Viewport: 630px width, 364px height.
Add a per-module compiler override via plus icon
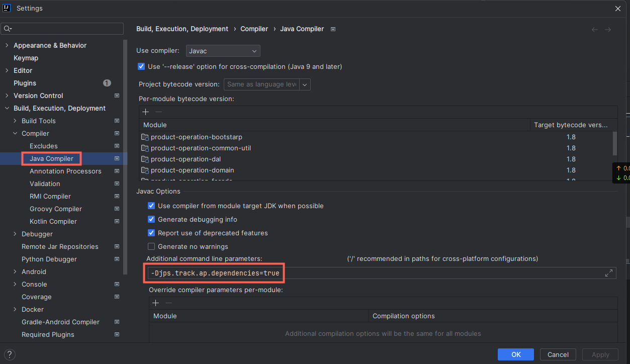pyautogui.click(x=155, y=303)
